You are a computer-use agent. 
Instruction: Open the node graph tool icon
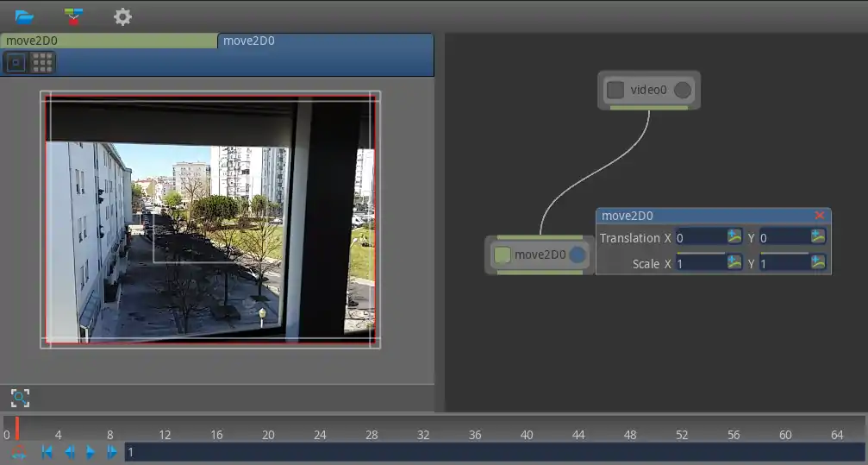tap(74, 16)
